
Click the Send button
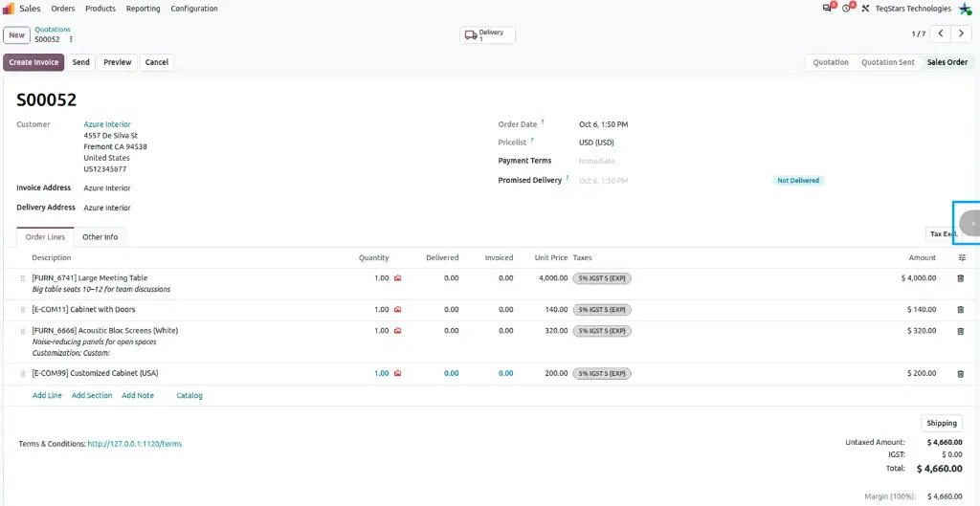(80, 62)
